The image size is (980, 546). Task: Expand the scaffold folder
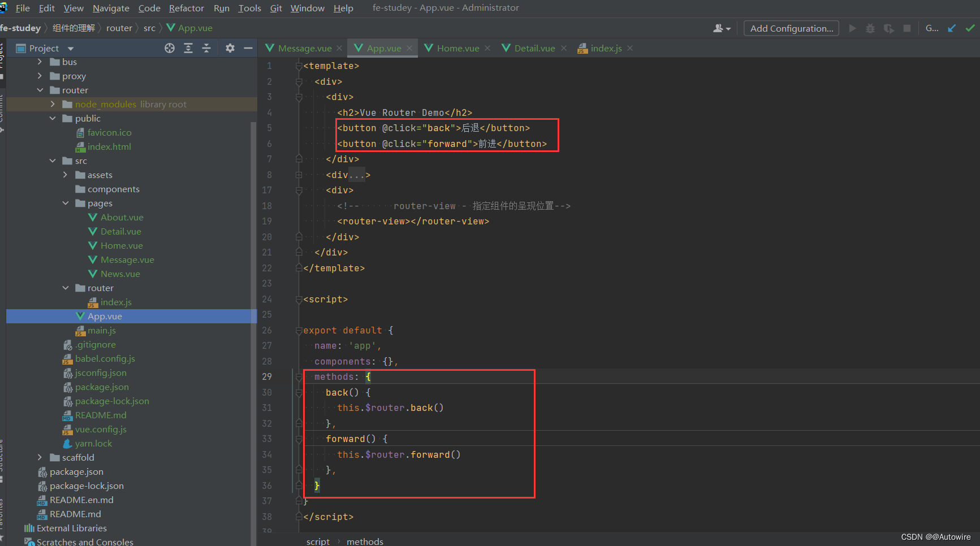(x=40, y=457)
